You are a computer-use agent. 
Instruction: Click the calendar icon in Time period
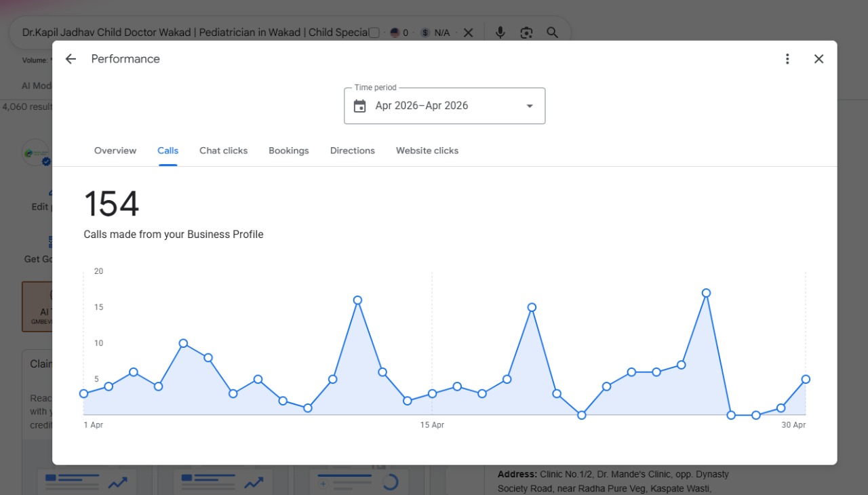[x=360, y=106]
